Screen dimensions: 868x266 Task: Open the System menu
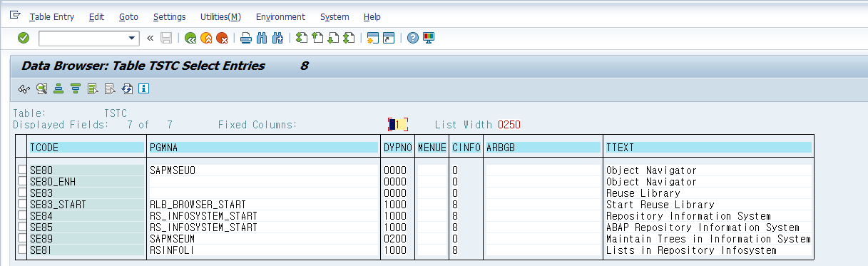point(335,16)
